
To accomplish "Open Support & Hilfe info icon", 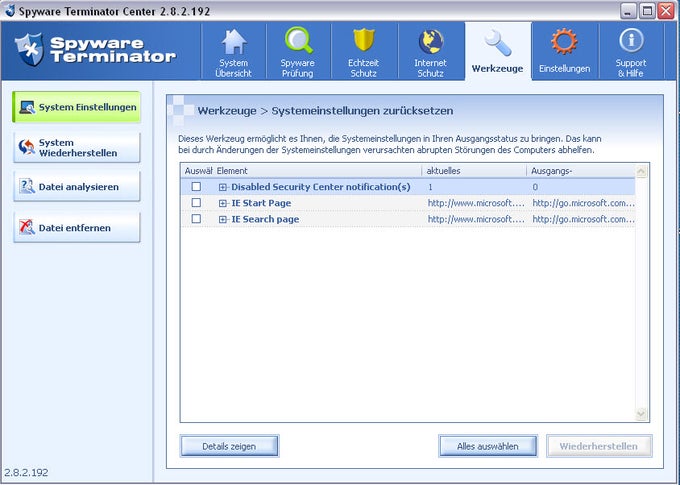I will (x=631, y=41).
